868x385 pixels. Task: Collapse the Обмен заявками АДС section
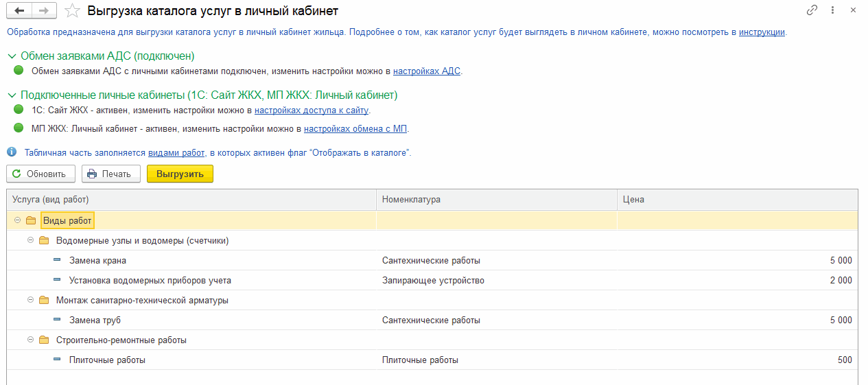[x=12, y=56]
